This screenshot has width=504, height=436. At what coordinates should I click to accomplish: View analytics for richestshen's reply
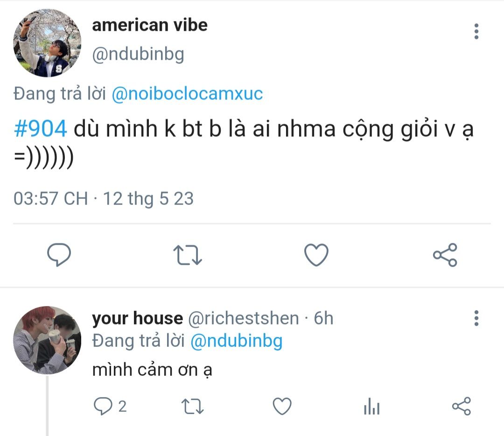coord(372,406)
